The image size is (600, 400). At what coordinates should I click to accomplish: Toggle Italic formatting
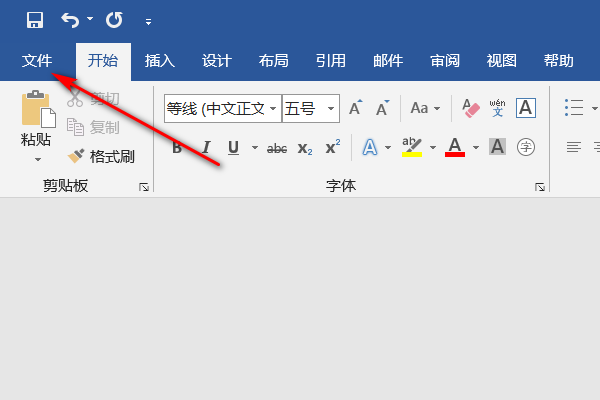click(x=206, y=148)
